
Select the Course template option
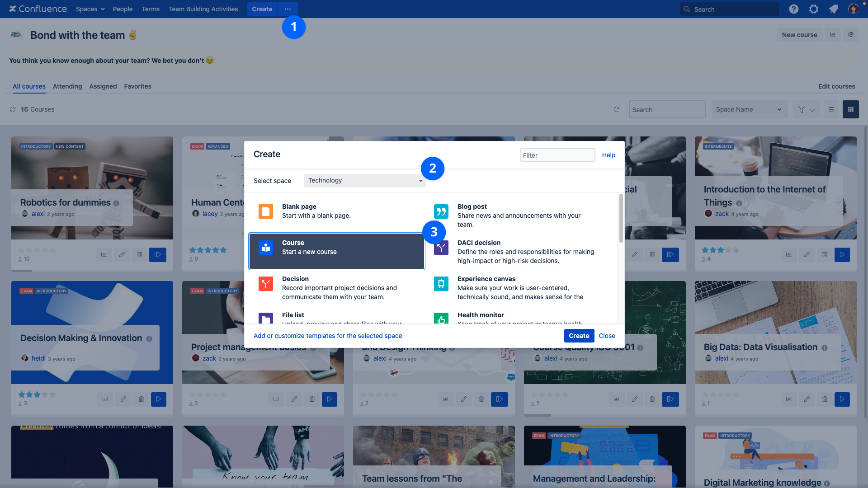(336, 251)
